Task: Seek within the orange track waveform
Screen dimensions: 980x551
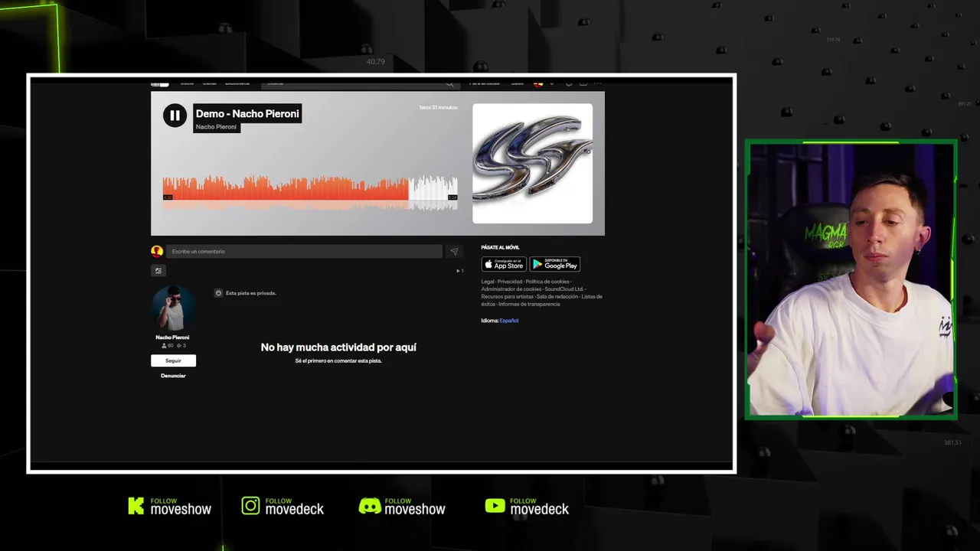Action: click(286, 188)
